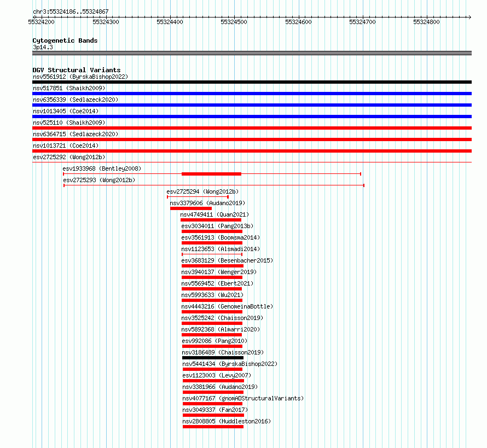The height and width of the screenshot is (448, 487).
Task: Click the nsv5569452 (Ebert2021) label
Action: [x=217, y=283]
